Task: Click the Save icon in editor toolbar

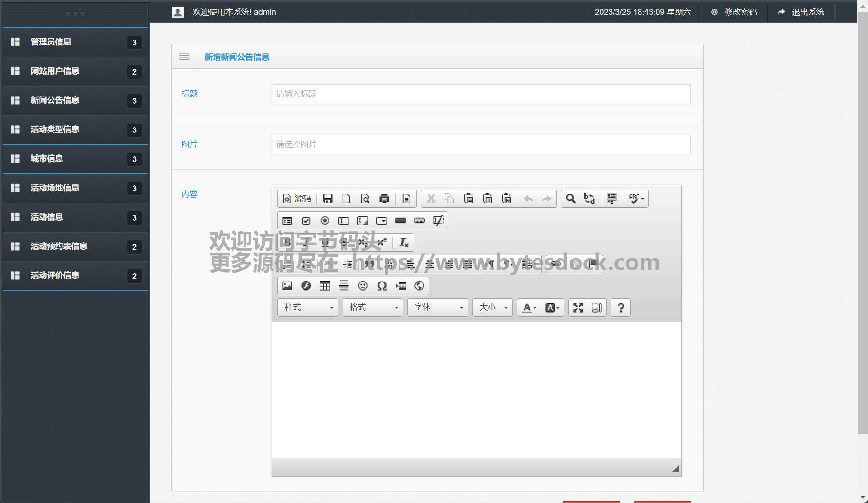Action: (327, 199)
